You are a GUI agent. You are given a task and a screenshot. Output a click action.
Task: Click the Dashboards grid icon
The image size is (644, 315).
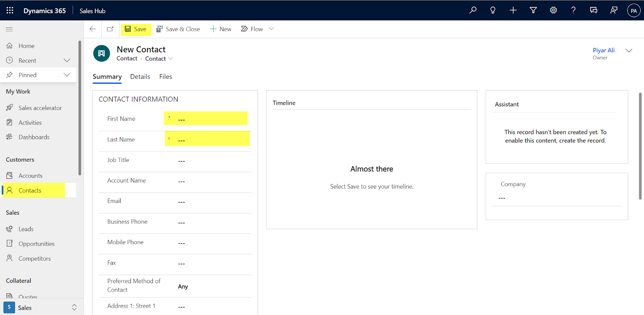(x=10, y=137)
